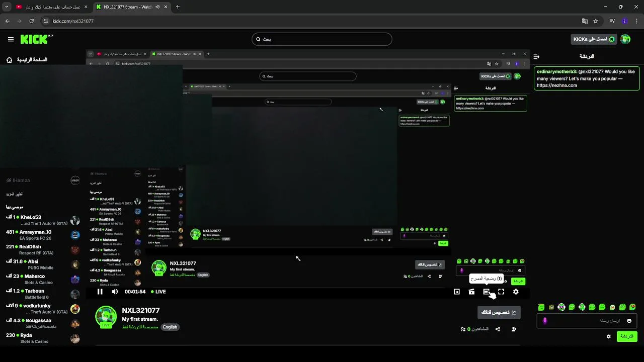Screen dimensions: 644x362
Task: Pick the first emote in the chat row
Action: [541, 307]
